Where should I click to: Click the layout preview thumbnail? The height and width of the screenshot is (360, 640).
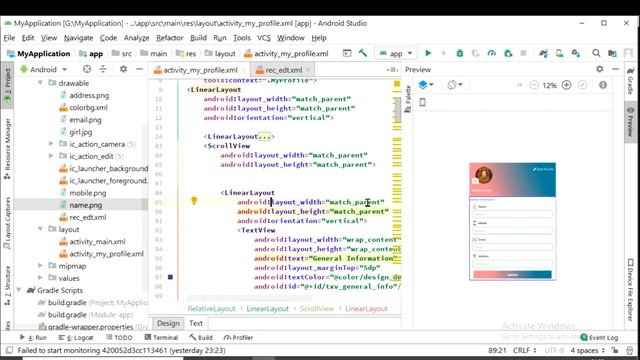(512, 222)
